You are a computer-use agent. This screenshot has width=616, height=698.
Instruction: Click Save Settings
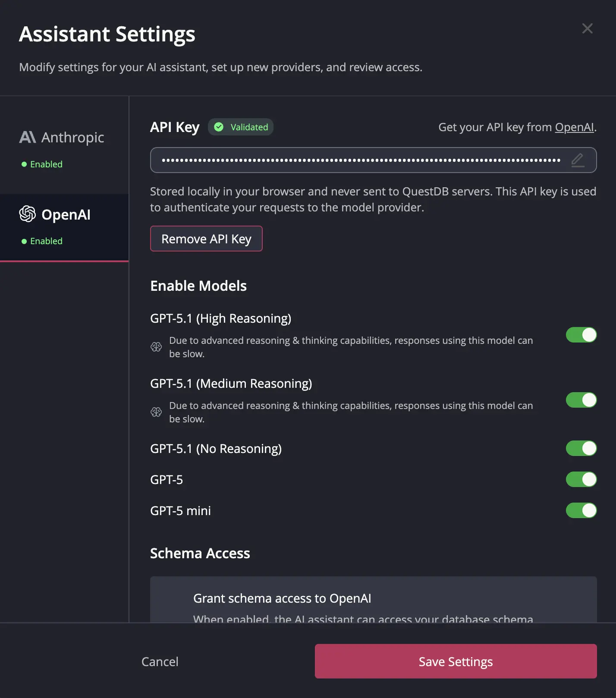[455, 661]
